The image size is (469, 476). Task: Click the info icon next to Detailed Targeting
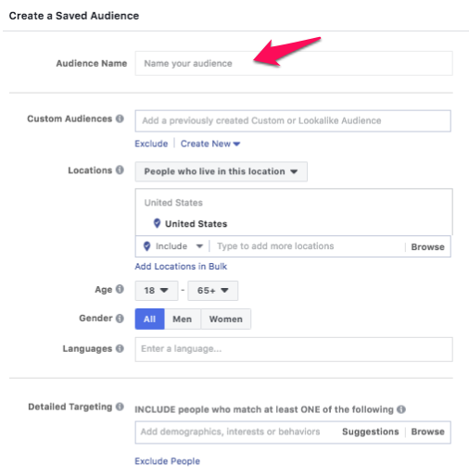(120, 407)
